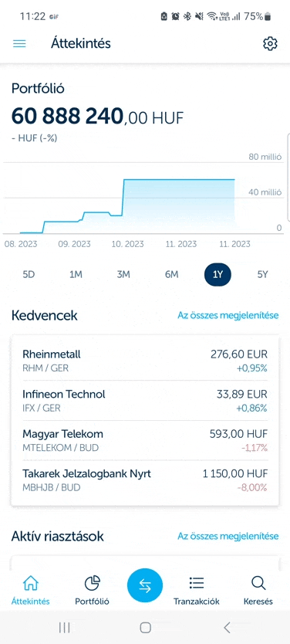Switch chart to 6M period
Image resolution: width=290 pixels, height=644 pixels.
point(171,275)
